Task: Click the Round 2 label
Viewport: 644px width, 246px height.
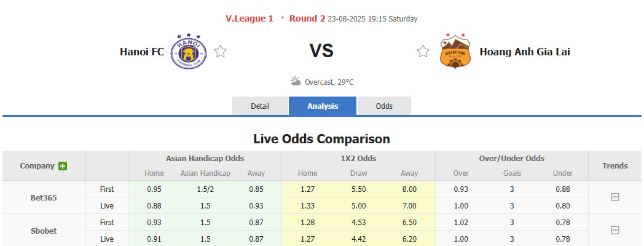Action: [x=307, y=18]
